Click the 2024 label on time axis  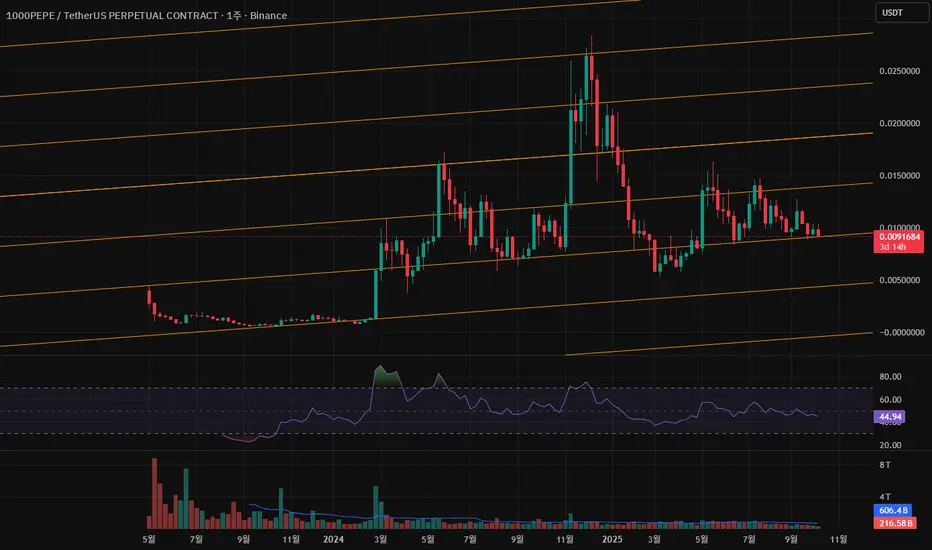click(333, 539)
